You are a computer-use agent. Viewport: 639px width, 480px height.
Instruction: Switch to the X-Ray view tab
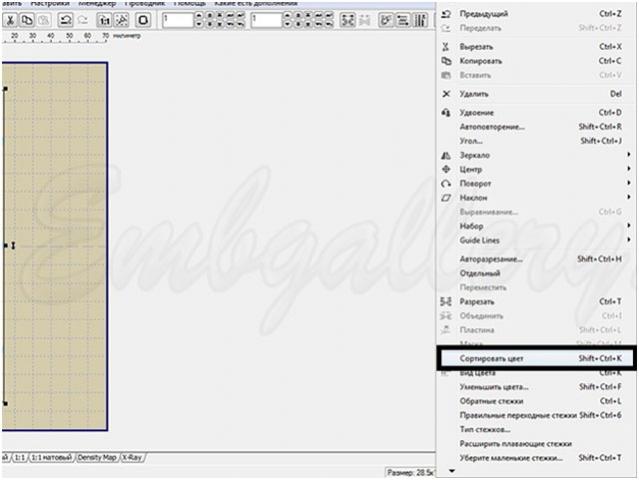[x=132, y=457]
